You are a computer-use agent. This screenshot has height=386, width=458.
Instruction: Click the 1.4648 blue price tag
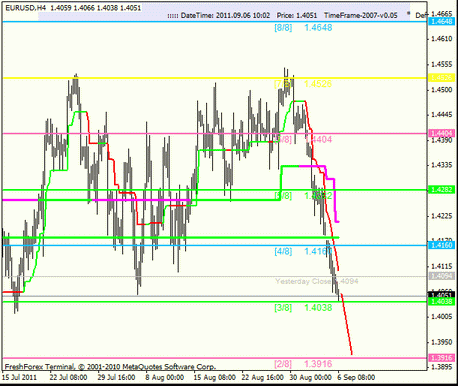point(442,21)
